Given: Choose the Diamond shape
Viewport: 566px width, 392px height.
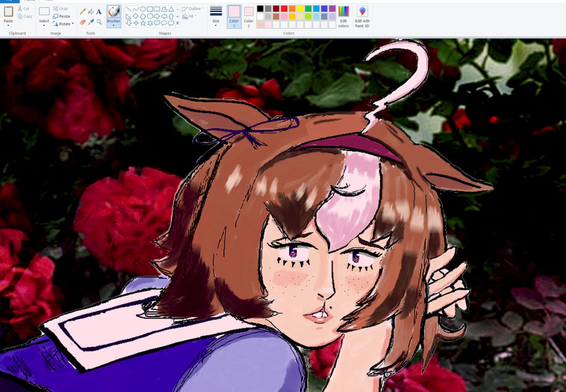Looking at the screenshot, I should click(x=136, y=16).
